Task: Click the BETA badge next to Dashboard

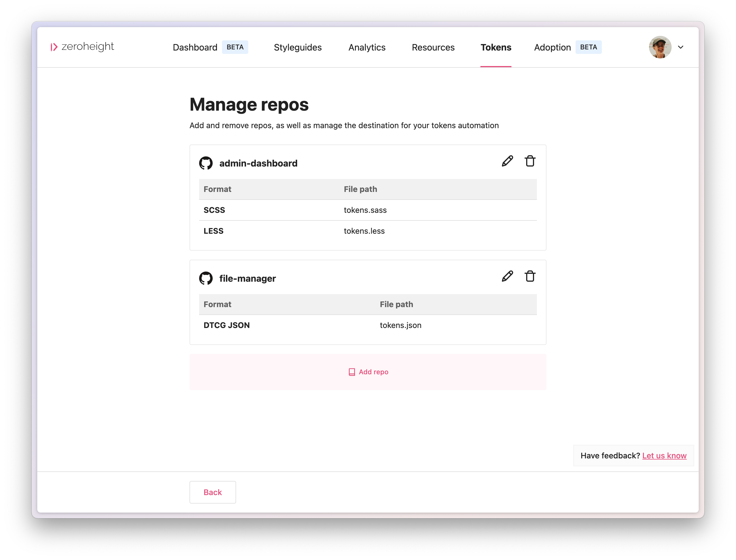Action: click(235, 47)
